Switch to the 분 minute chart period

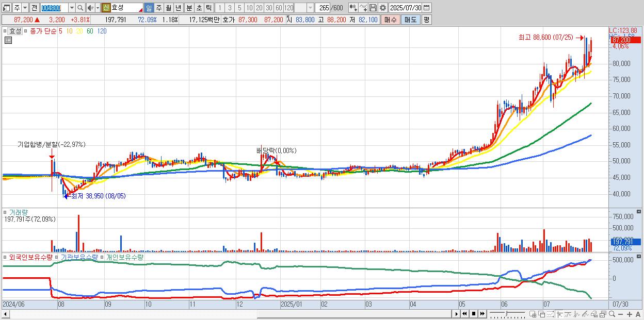[x=189, y=8]
